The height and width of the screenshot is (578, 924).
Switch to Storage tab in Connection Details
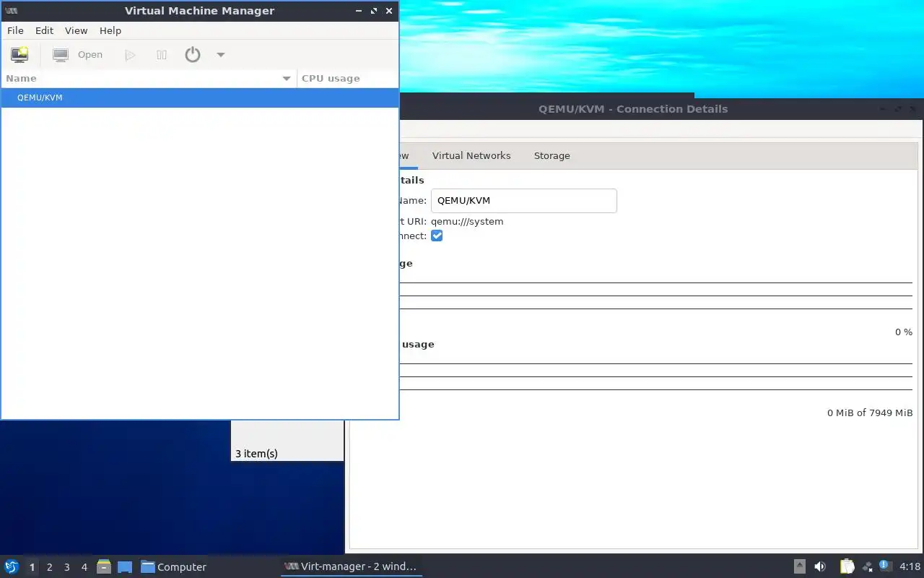552,155
